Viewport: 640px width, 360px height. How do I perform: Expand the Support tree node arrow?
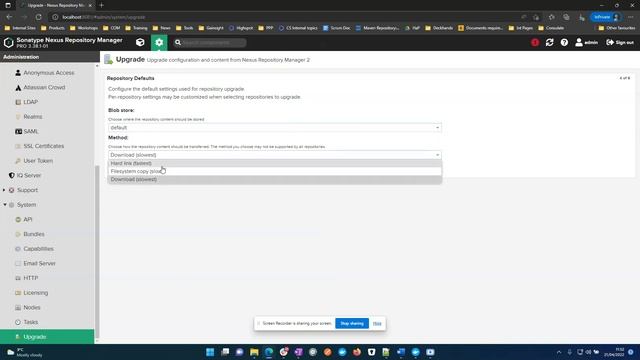click(x=4, y=190)
